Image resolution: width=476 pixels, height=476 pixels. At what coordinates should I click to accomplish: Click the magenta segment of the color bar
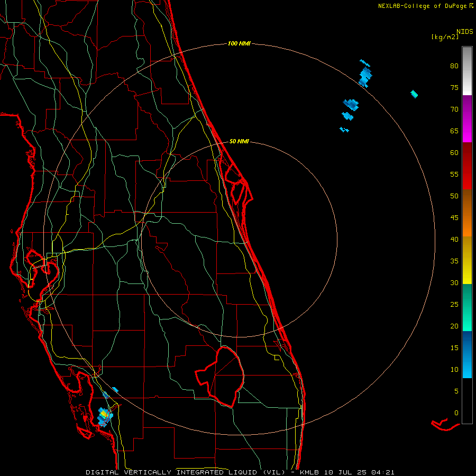467,118
